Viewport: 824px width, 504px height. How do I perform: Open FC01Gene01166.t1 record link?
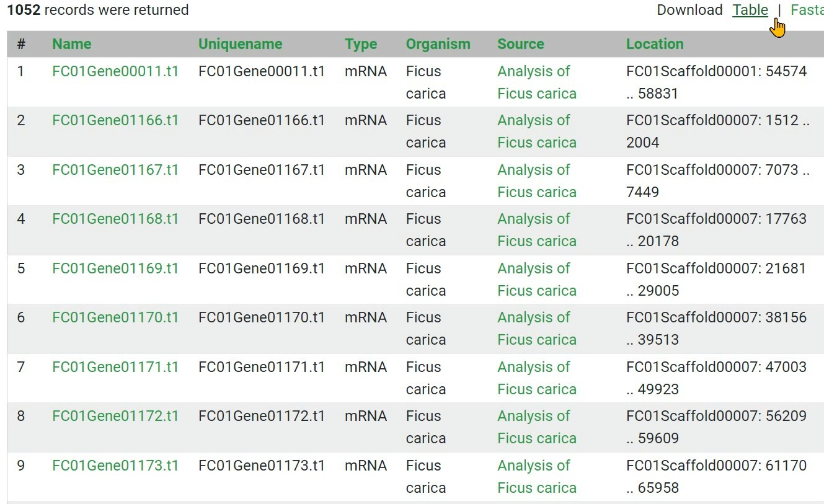pos(115,120)
